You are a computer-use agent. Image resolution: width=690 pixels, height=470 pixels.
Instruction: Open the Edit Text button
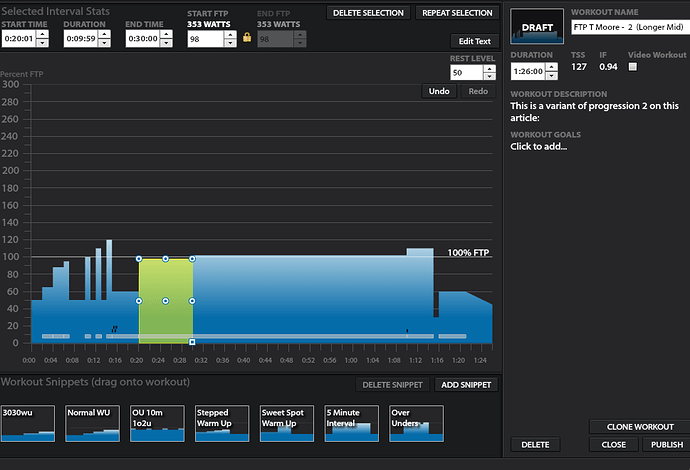pos(474,41)
